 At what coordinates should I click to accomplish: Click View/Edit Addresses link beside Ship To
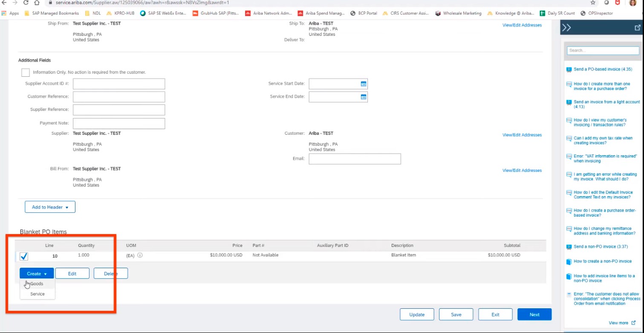pyautogui.click(x=522, y=25)
